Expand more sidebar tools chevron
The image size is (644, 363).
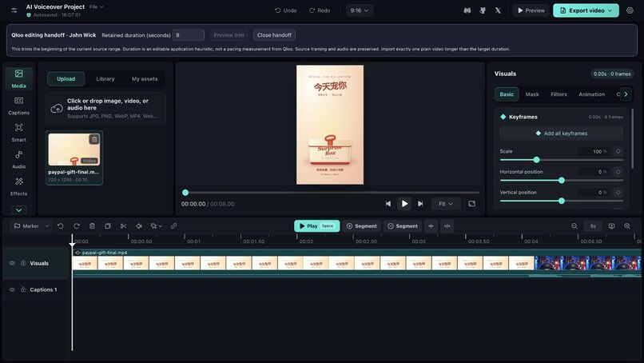pyautogui.click(x=19, y=210)
